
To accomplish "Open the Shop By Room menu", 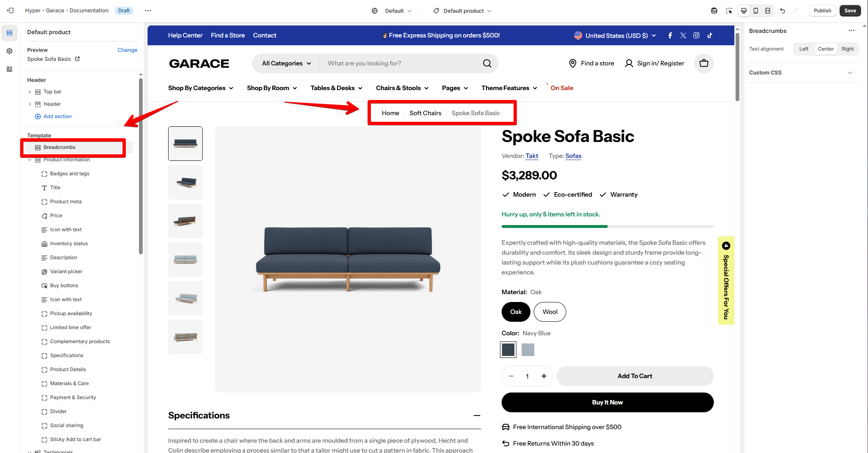I will point(272,88).
